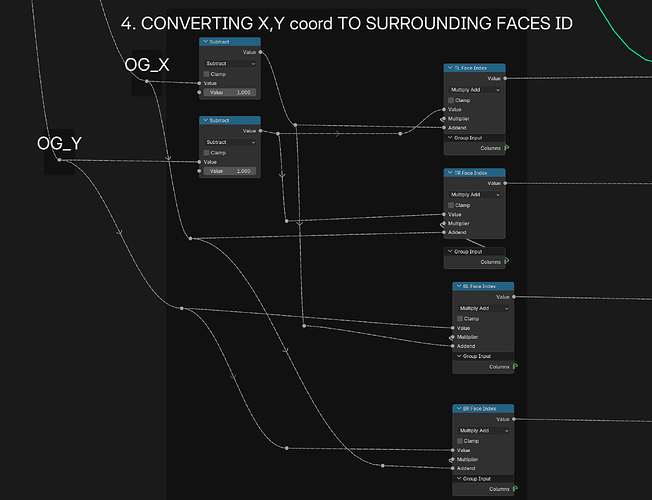Toggle Clamp checkbox in BL Face Index
This screenshot has height=500, width=652.
(459, 319)
